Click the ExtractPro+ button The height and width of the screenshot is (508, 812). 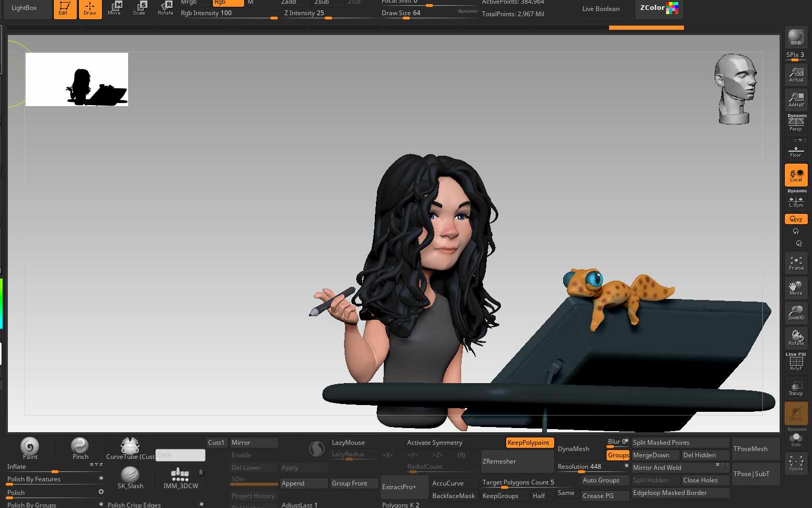coord(404,487)
